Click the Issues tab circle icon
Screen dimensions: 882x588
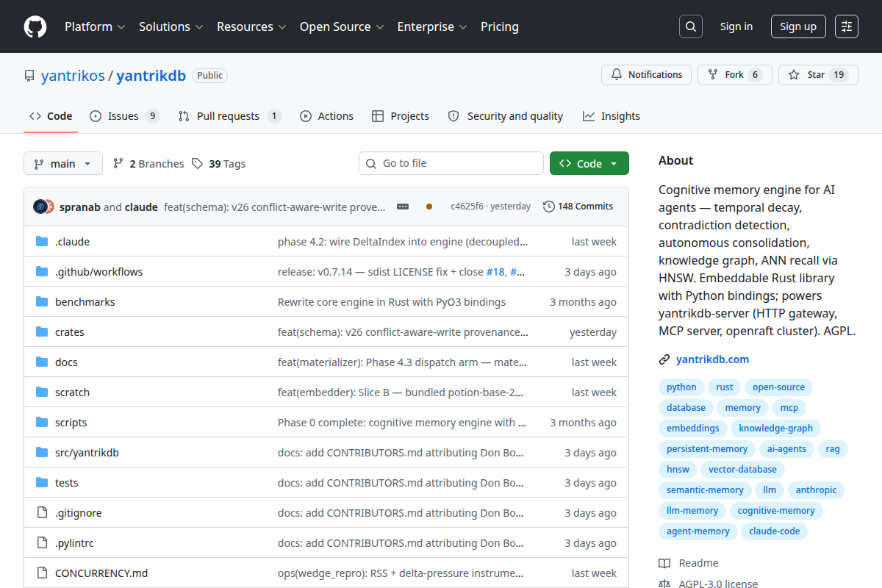pyautogui.click(x=96, y=116)
